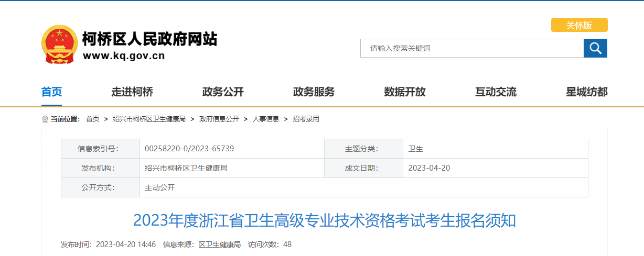Viewport: 644px width, 256px height.
Task: Click the 首页 breadcrumb link
Action: 92,119
